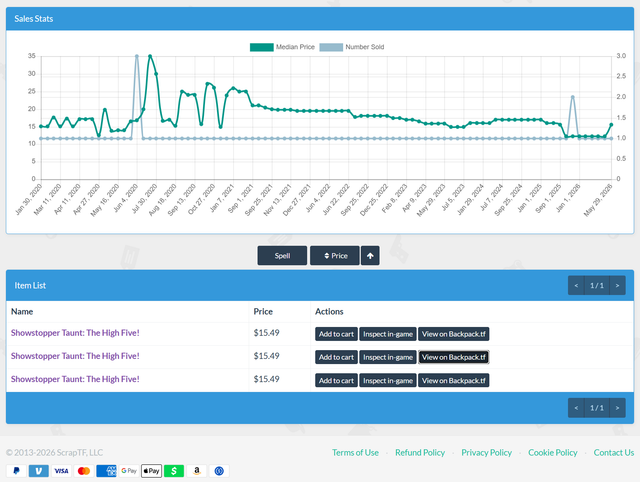Click the Sales Stats panel heading
This screenshot has height=482, width=640.
coord(33,19)
